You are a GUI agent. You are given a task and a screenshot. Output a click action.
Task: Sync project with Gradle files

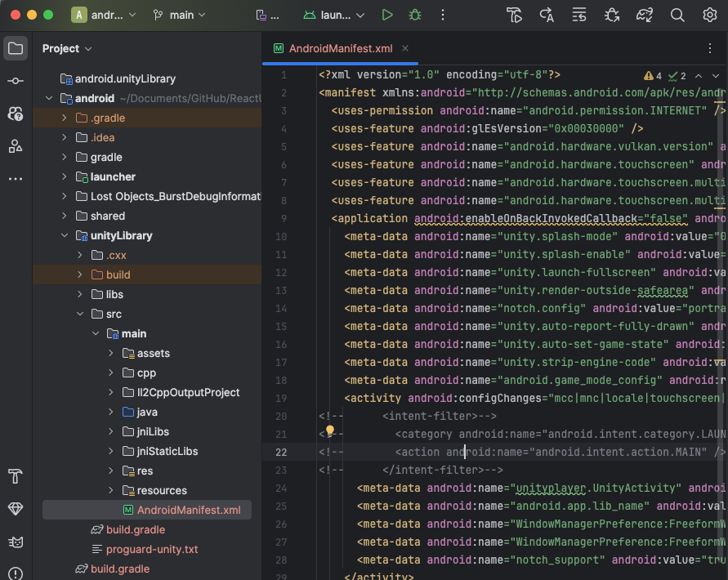click(645, 15)
